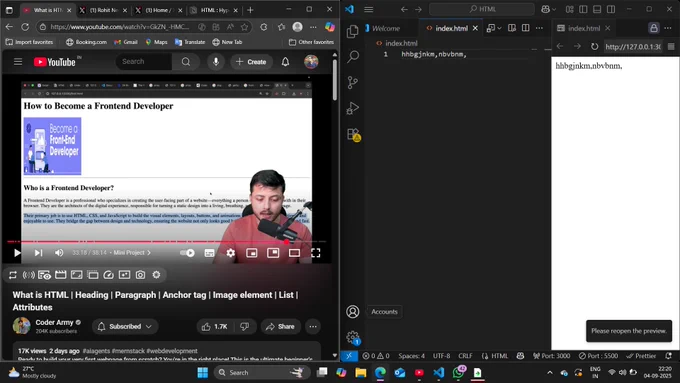
Task: Click the preview URL address field
Action: click(x=633, y=46)
